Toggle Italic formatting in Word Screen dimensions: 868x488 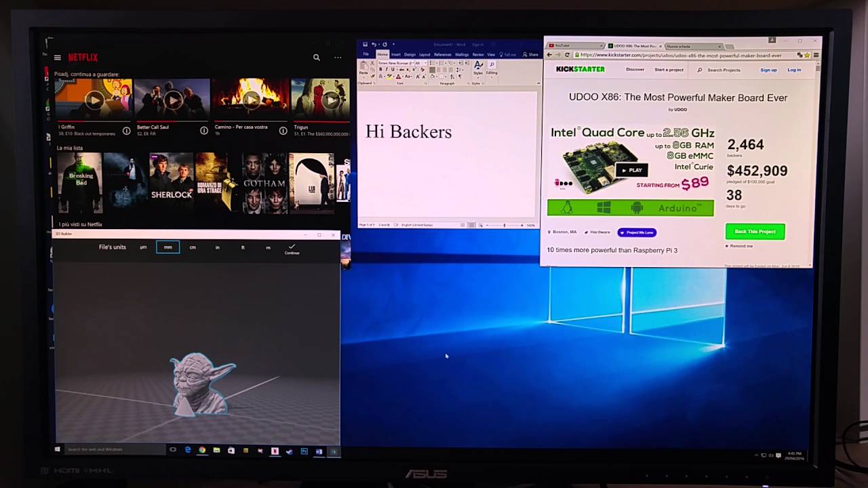387,69
